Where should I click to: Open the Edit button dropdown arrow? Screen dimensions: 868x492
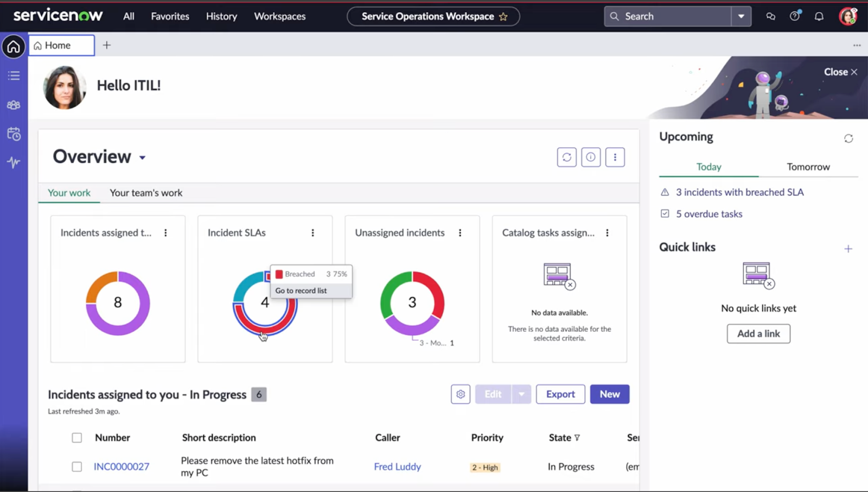521,394
